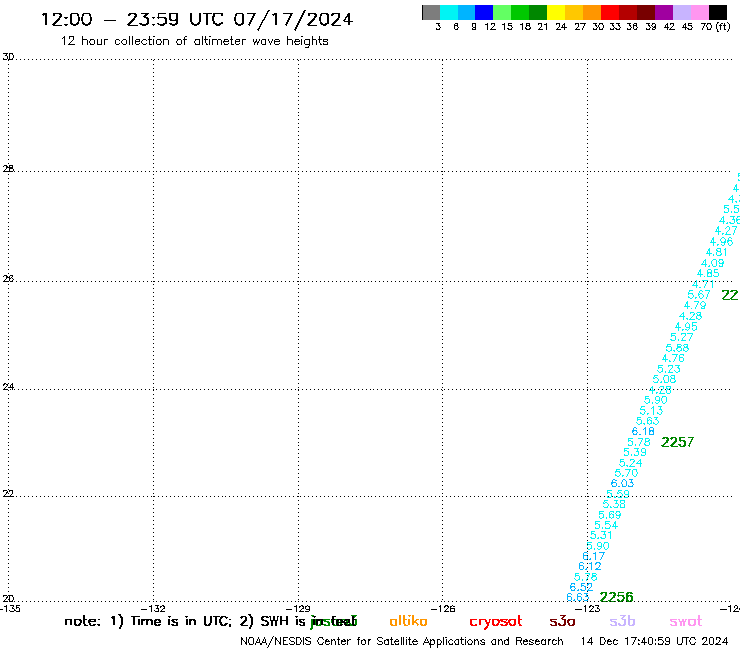The image size is (740, 650).
Task: Select the wave height value '4.09'
Action: pos(712,263)
